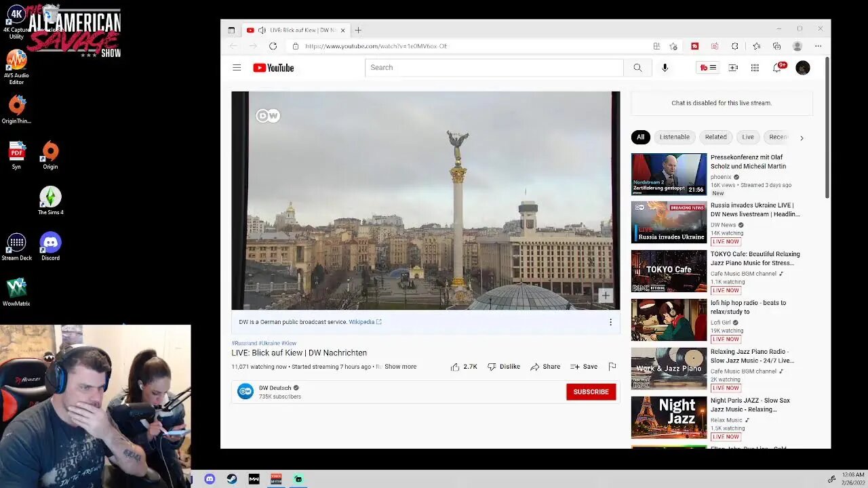Open the Wikipedia link about DW
Screen dimensions: 868x488
(365, 322)
